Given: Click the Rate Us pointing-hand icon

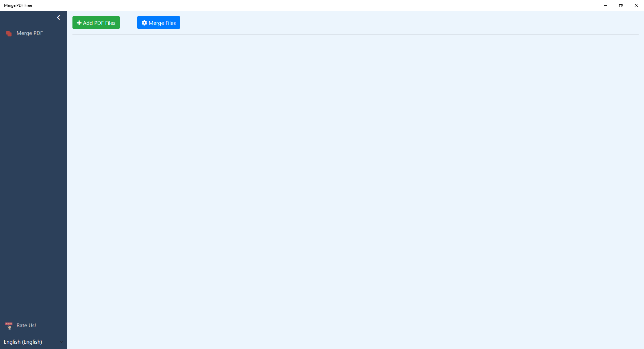Looking at the screenshot, I should click(9, 326).
